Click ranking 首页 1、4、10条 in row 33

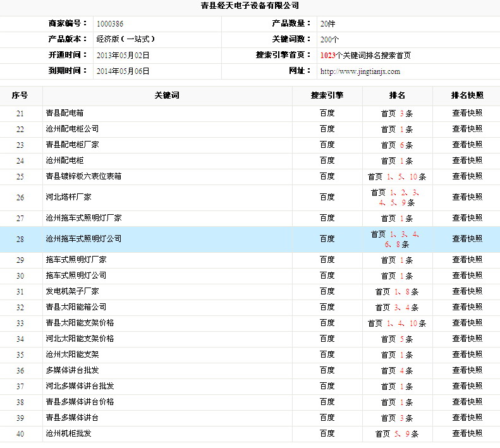(397, 324)
